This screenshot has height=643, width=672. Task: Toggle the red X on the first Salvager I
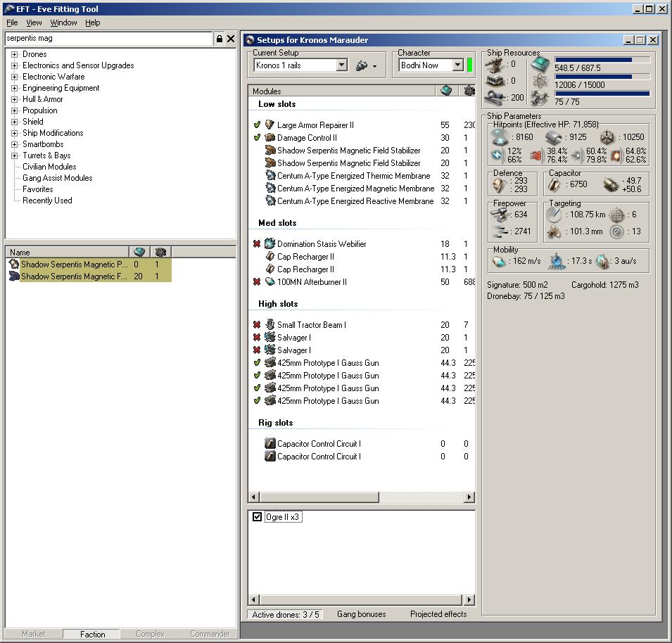click(257, 337)
